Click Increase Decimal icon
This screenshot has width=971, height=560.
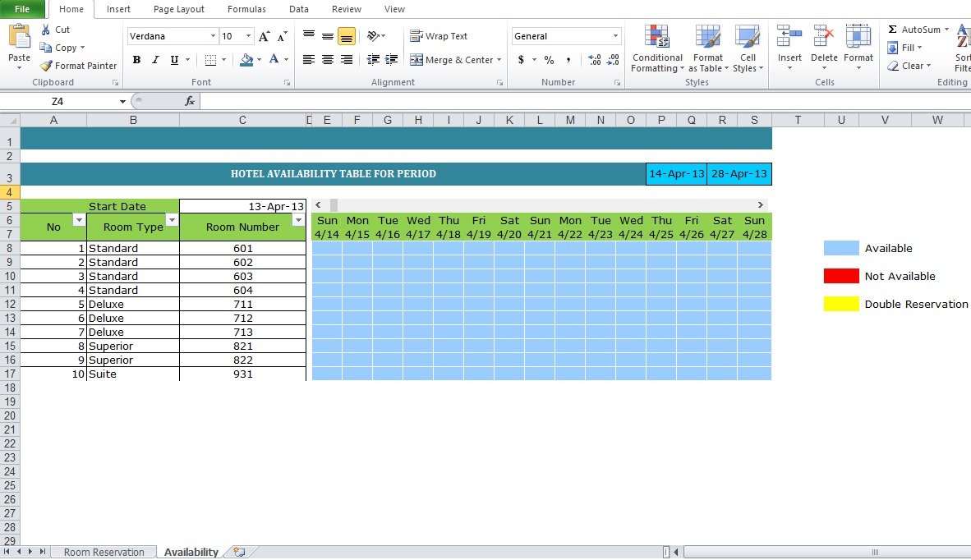pyautogui.click(x=595, y=60)
